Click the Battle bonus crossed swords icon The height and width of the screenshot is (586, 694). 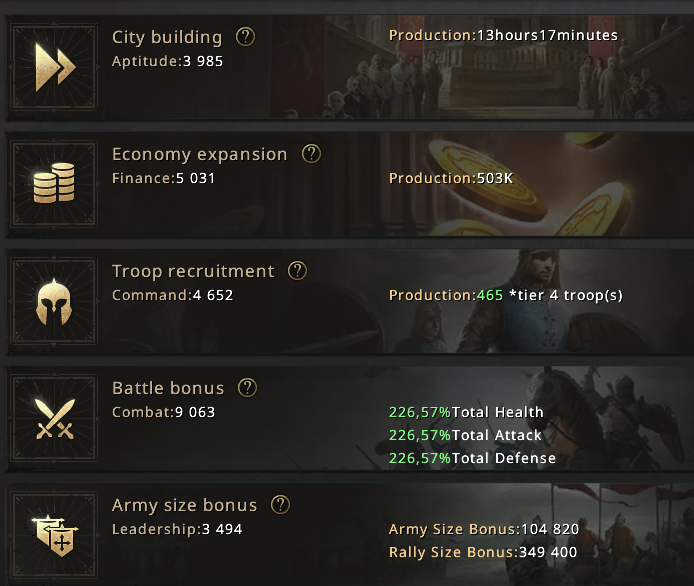[54, 418]
